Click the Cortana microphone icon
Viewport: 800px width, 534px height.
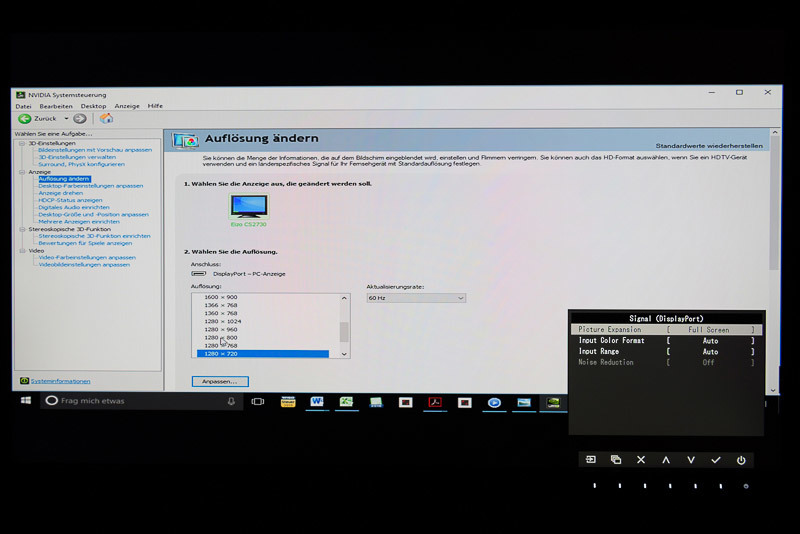(231, 401)
